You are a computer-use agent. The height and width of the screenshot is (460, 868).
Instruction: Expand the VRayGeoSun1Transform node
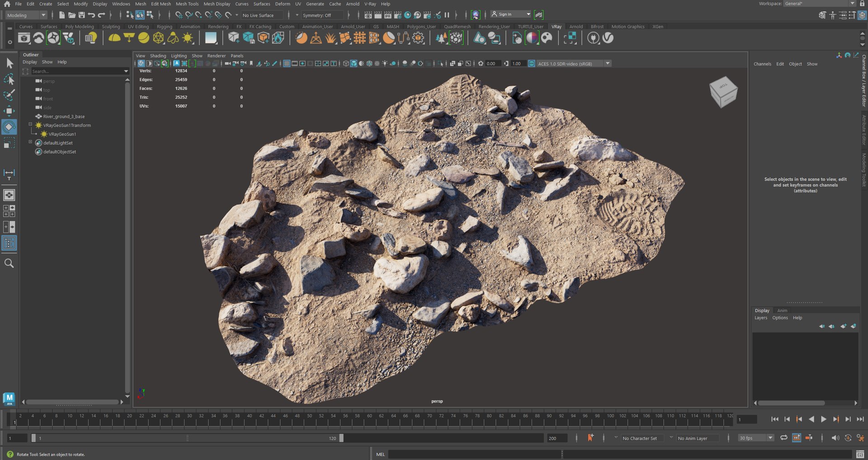pyautogui.click(x=30, y=124)
